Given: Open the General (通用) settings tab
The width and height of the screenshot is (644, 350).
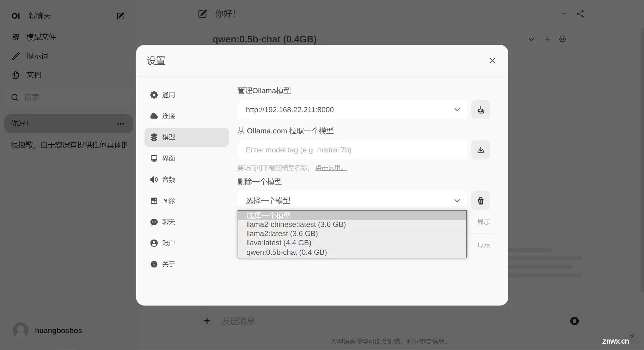Looking at the screenshot, I should point(187,95).
